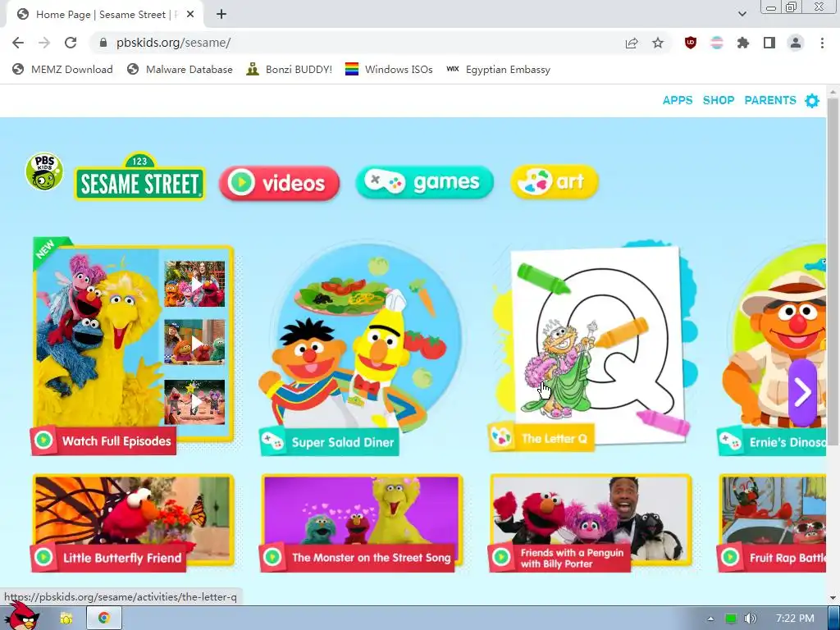This screenshot has height=630, width=840.
Task: Play The Monster on the Street Song
Action: 361,523
